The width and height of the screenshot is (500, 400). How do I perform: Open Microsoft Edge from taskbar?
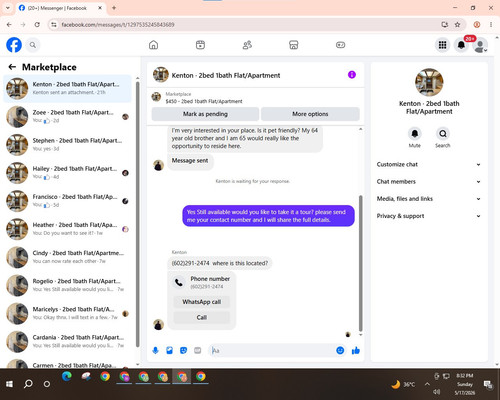pos(67,376)
